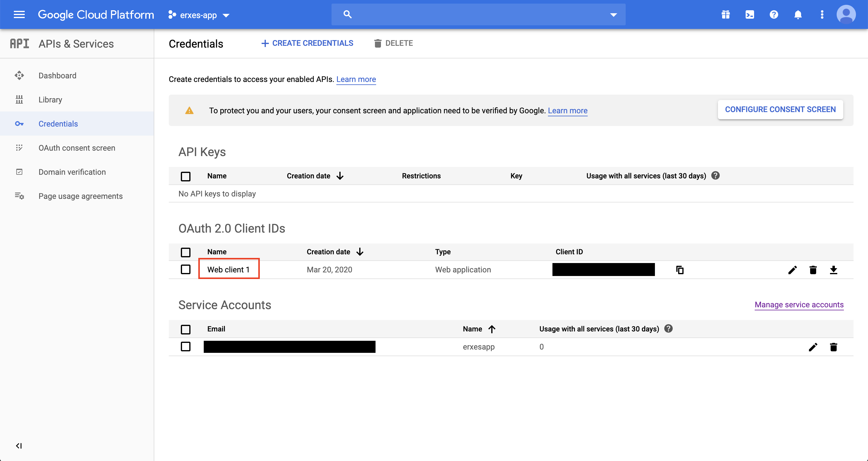868x461 pixels.
Task: Activate Cloud Shell from top bar
Action: 750,14
